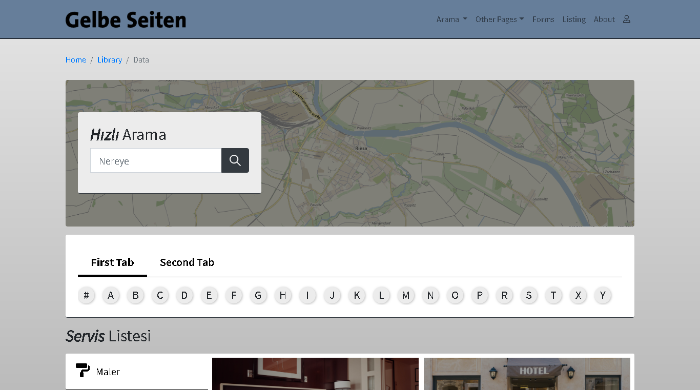
Task: Click the paint roller Maler icon
Action: click(x=83, y=370)
